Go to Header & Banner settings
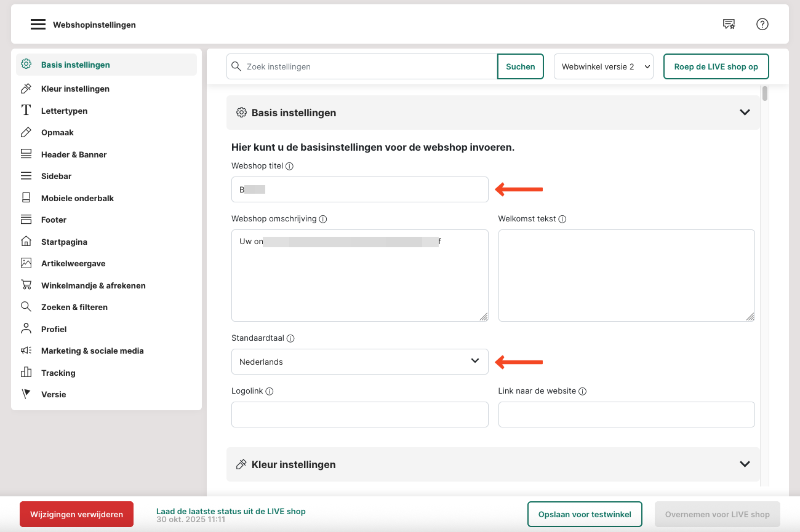 tap(74, 154)
